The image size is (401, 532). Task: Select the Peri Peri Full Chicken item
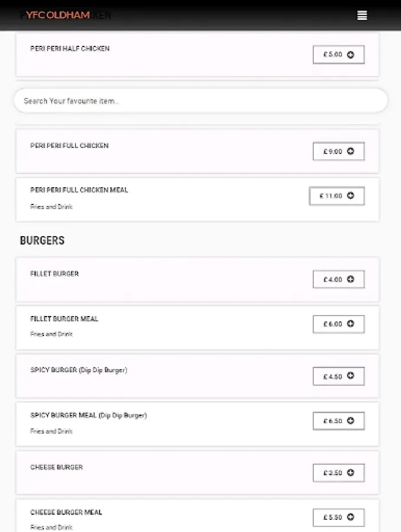click(x=69, y=145)
